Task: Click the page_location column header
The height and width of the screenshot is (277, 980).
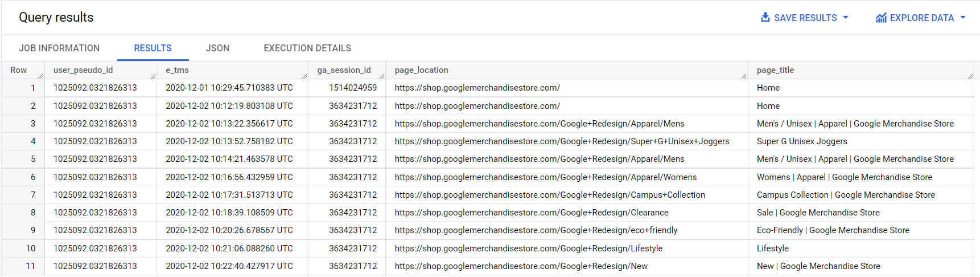Action: (421, 70)
